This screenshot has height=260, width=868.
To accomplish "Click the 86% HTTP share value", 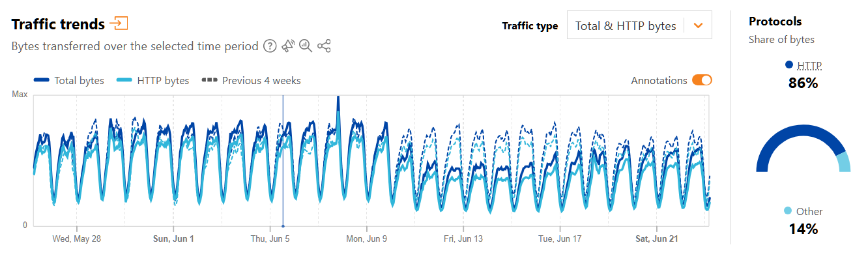I will pyautogui.click(x=804, y=83).
